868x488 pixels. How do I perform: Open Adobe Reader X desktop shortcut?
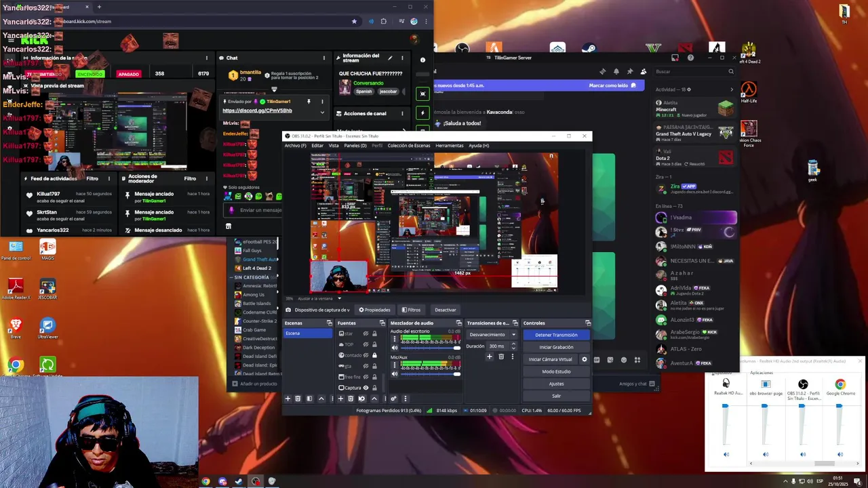coord(15,289)
